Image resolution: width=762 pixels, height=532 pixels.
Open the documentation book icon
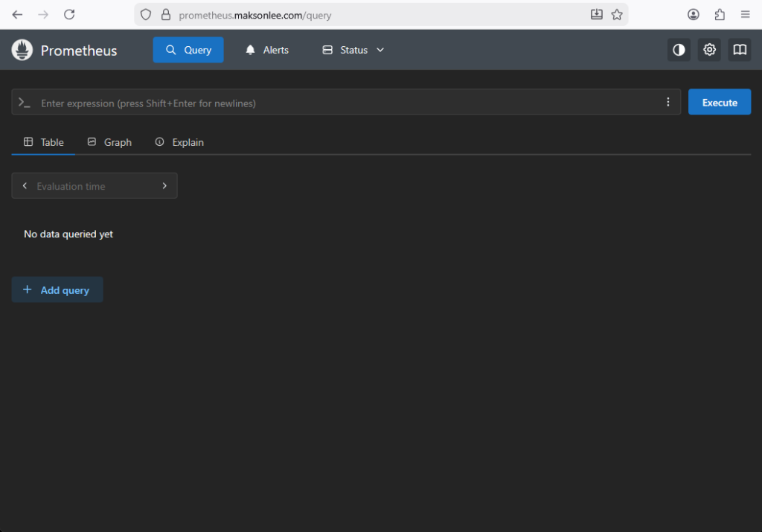click(x=739, y=50)
